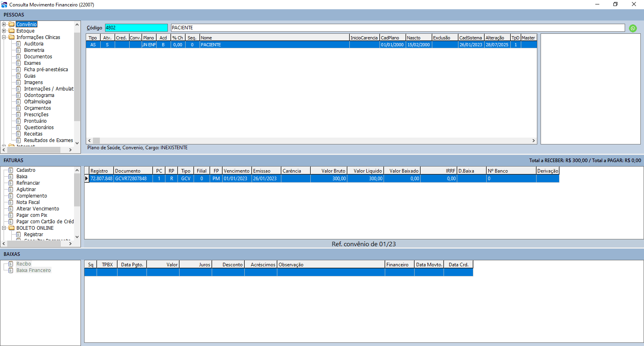Select the Recibo item in Baixas
644x346 pixels.
pos(23,264)
